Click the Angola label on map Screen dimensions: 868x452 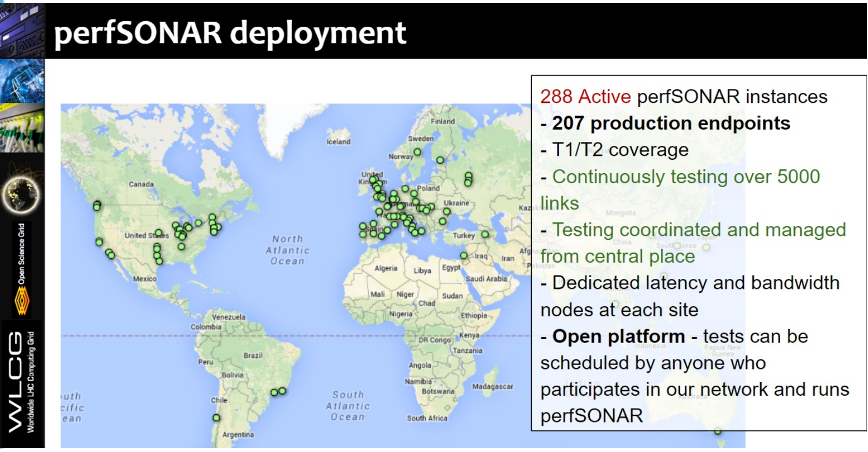[x=420, y=366]
